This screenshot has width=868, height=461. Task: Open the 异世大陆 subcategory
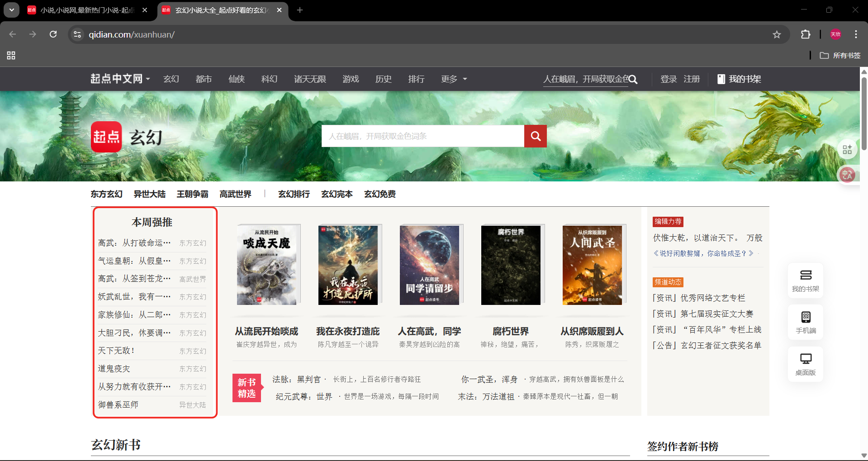[x=149, y=194]
